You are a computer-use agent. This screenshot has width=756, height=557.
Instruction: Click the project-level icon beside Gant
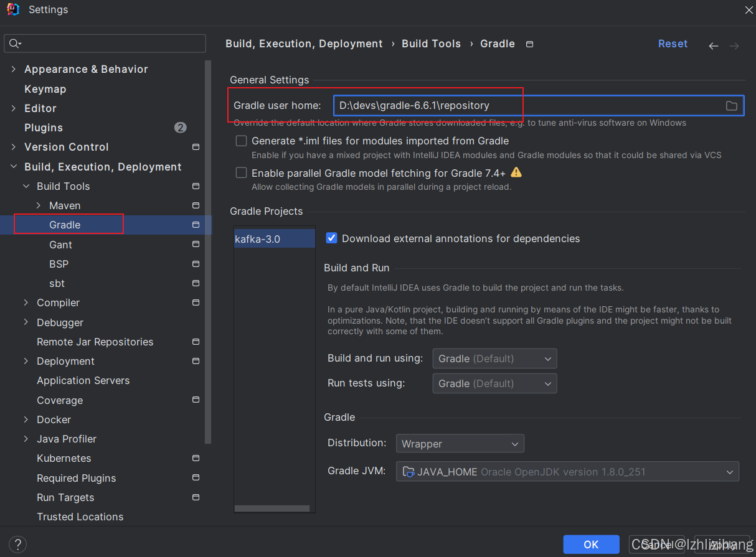coord(196,244)
